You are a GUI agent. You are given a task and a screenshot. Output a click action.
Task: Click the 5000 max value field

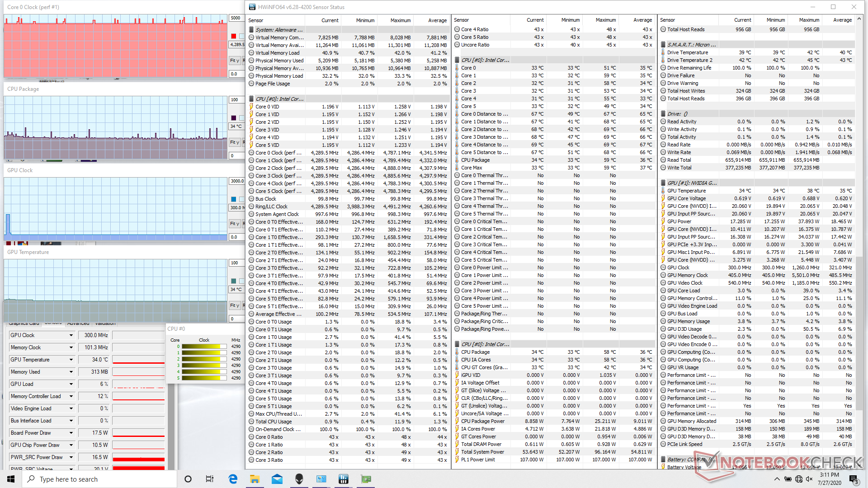point(236,18)
